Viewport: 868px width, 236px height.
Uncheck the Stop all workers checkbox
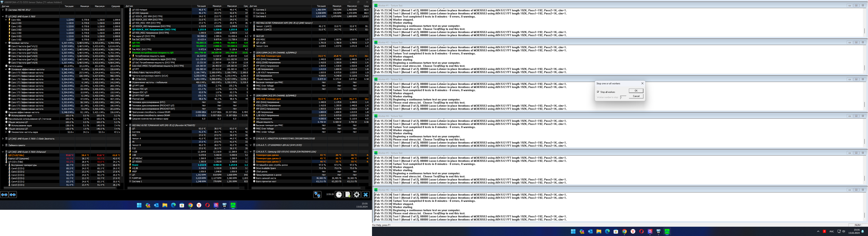(598, 92)
